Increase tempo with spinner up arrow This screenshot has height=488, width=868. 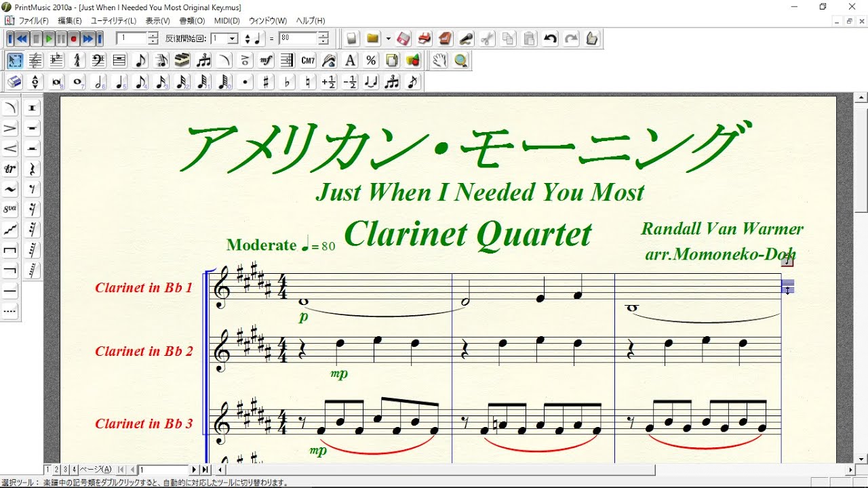pos(323,35)
